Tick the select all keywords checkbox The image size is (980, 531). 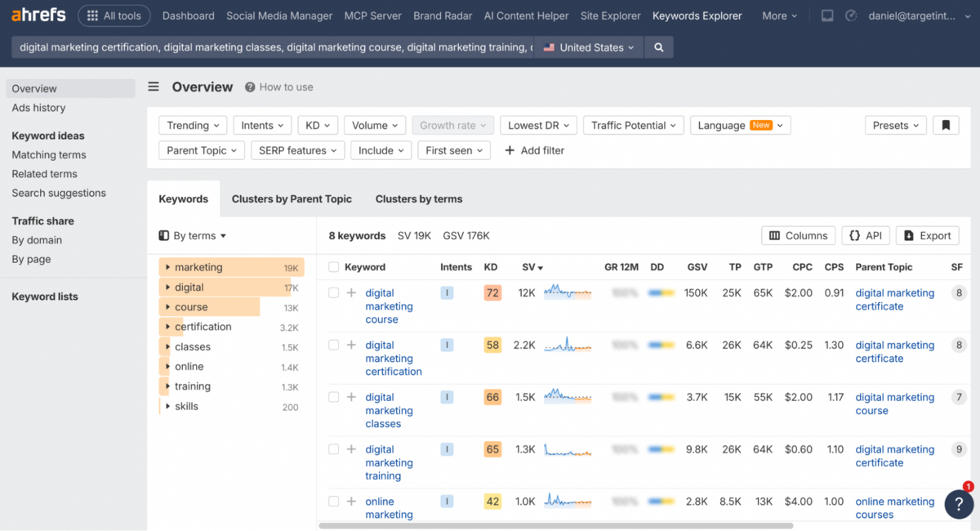coord(333,266)
